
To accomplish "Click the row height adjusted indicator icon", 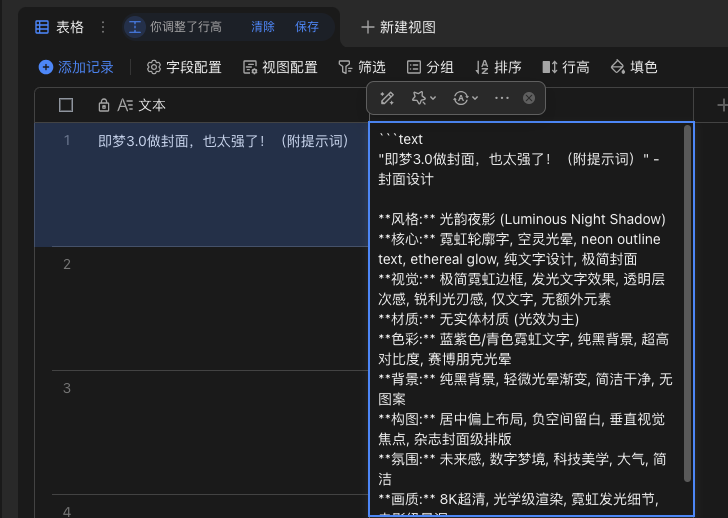I will pyautogui.click(x=135, y=27).
